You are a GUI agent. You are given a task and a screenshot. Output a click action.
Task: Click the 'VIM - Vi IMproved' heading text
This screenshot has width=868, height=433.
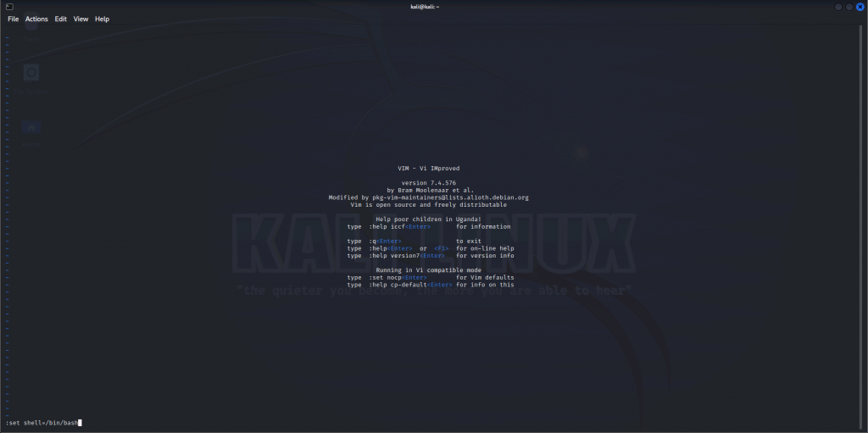(428, 169)
